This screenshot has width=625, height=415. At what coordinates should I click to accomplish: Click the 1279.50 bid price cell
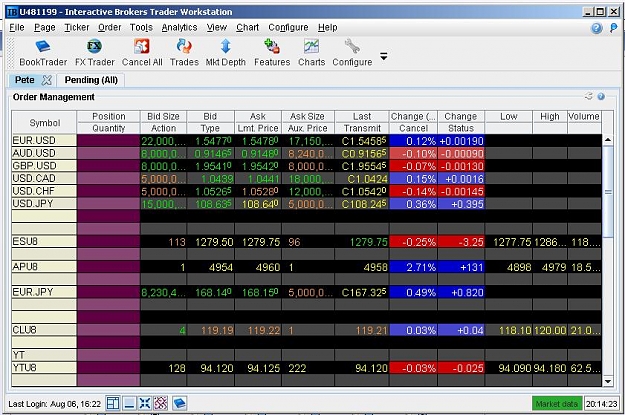[x=211, y=242]
